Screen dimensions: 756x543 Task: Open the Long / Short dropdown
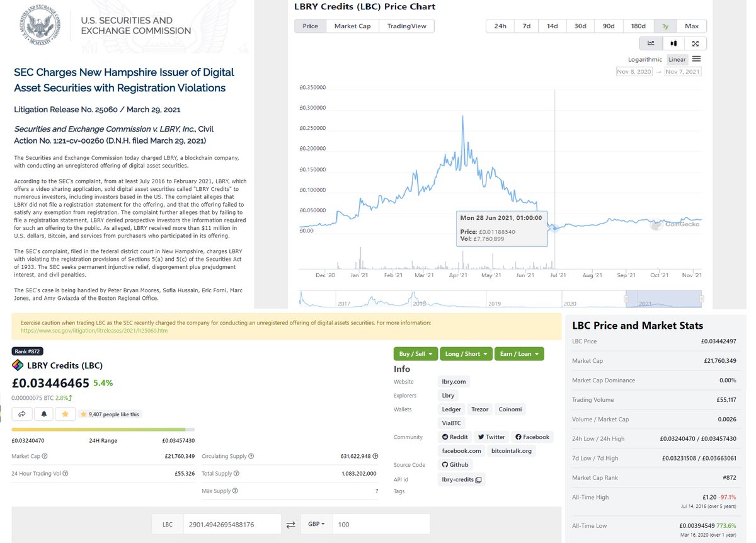click(466, 354)
